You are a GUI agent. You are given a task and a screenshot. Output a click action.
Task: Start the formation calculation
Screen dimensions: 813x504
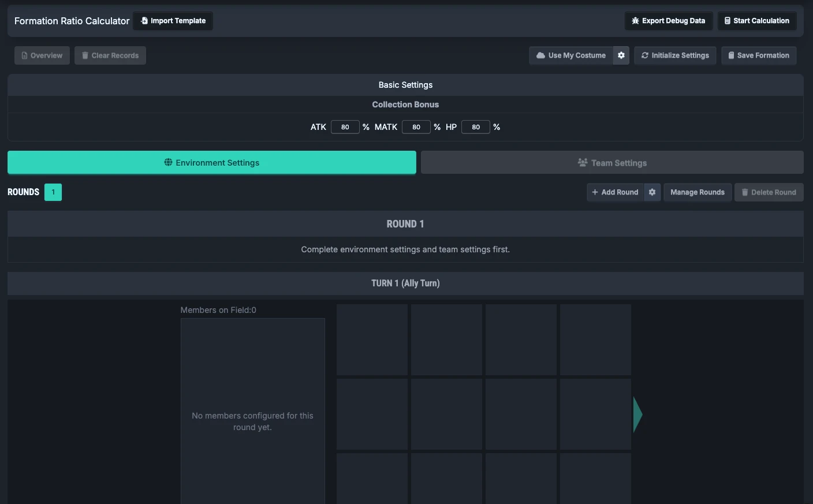click(757, 21)
